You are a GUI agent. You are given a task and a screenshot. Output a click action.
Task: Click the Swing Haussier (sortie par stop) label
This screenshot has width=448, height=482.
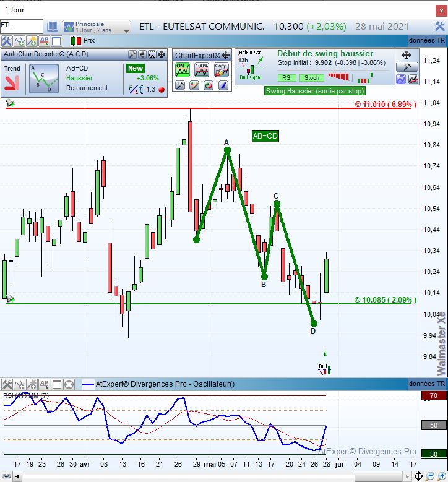point(315,91)
